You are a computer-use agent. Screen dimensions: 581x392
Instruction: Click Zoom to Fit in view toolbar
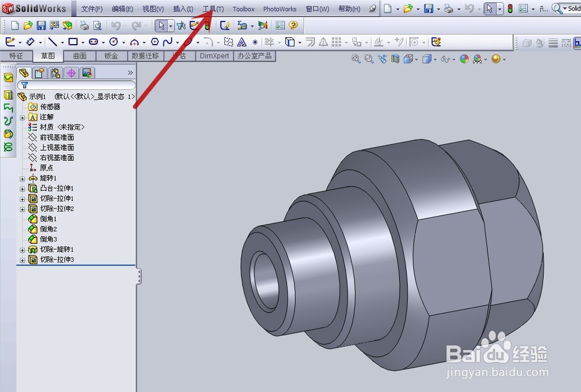pyautogui.click(x=356, y=59)
